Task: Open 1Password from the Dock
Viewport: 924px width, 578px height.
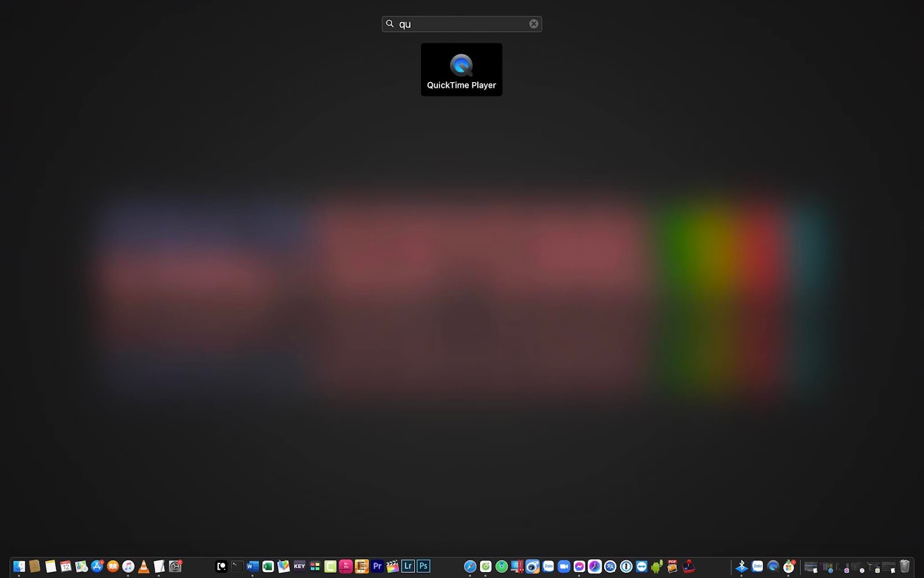Action: [x=626, y=566]
